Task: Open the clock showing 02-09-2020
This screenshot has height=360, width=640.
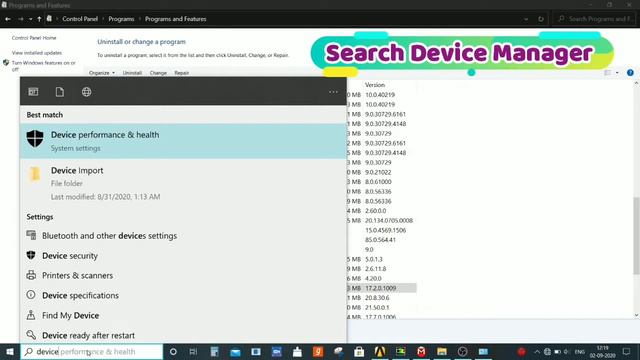Action: (x=602, y=351)
